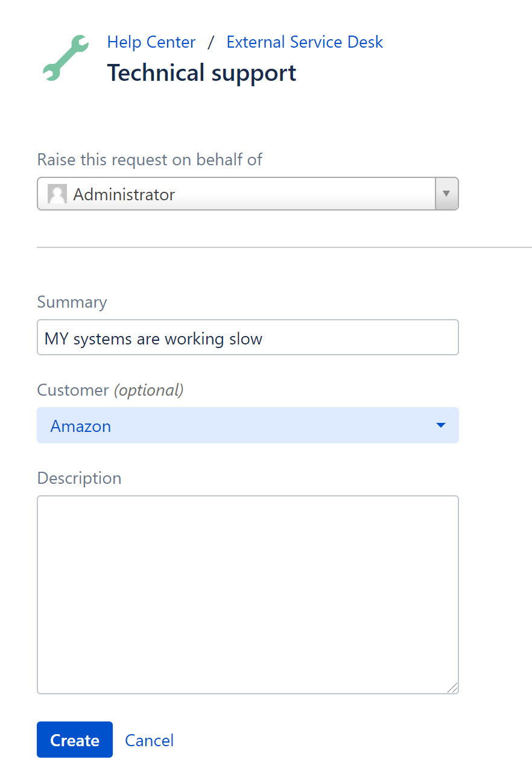Screen dimensions: 532x783
Task: Select the text 'MY systems are working slow'
Action: tap(153, 338)
